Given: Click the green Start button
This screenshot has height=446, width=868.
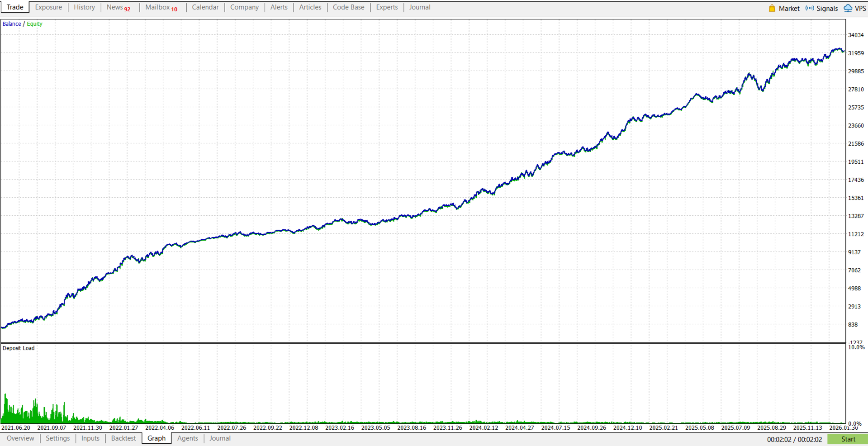Looking at the screenshot, I should [848, 439].
